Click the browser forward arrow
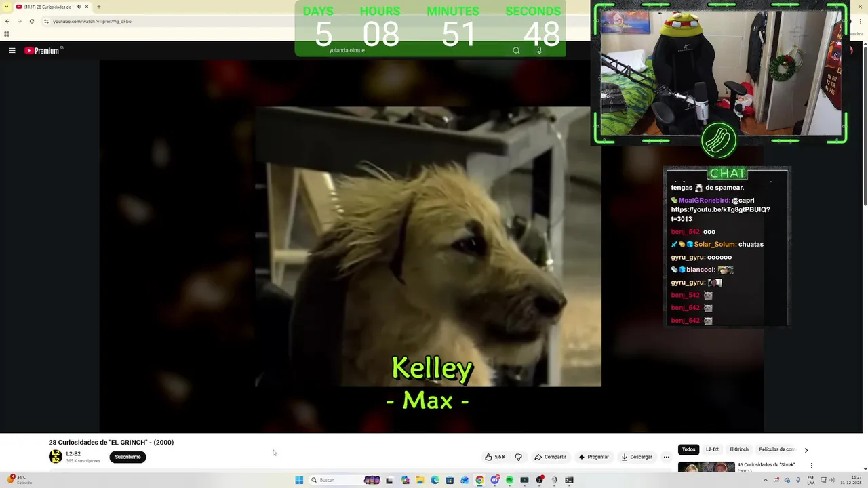The height and width of the screenshot is (488, 868). point(19,21)
